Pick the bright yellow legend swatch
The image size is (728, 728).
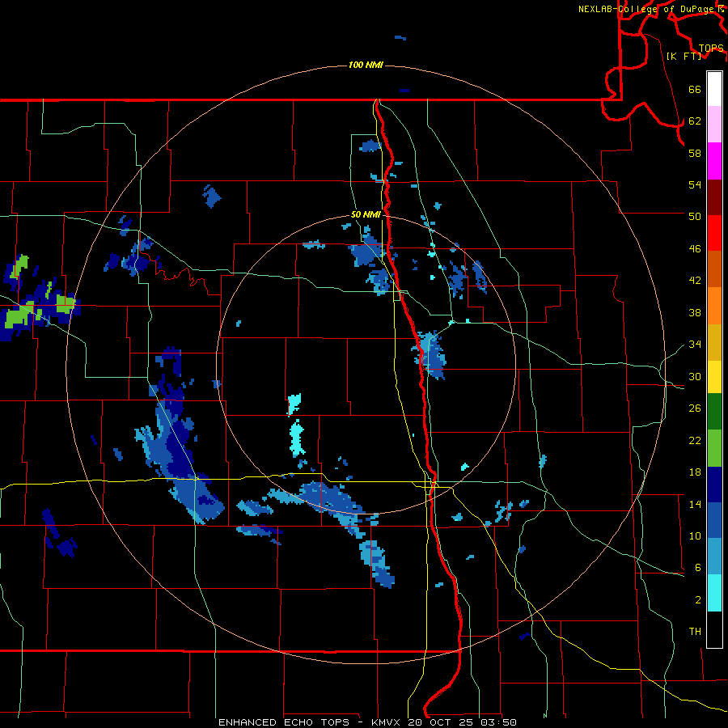pos(714,377)
